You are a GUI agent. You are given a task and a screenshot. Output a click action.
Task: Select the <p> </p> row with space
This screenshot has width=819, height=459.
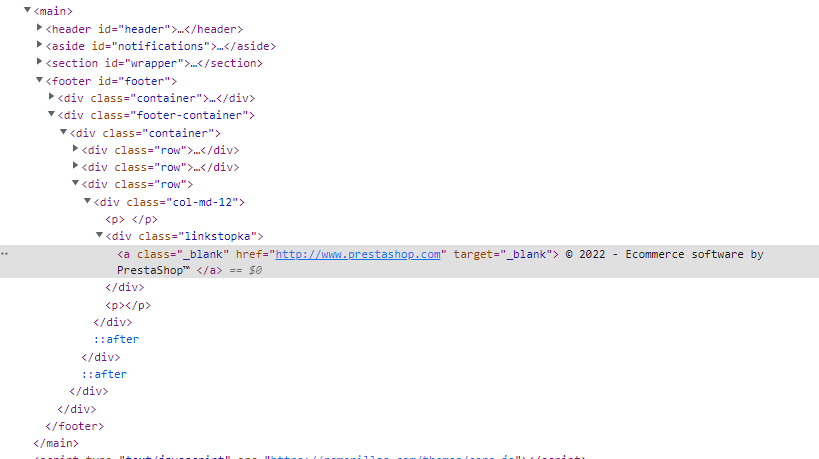tap(131, 219)
